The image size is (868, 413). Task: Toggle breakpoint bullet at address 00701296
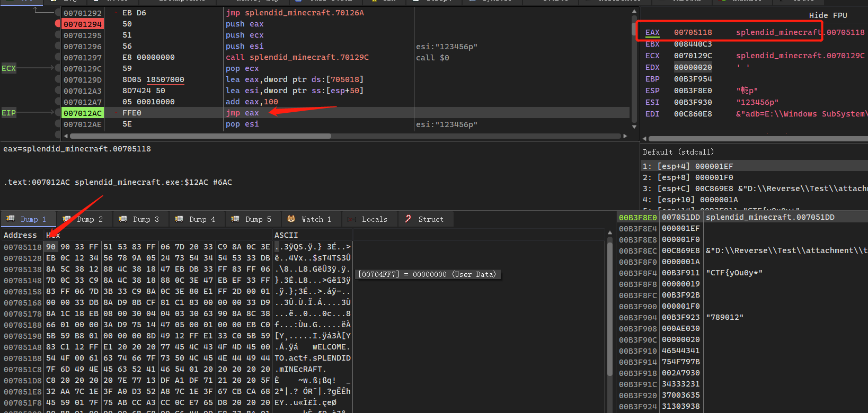pos(58,46)
